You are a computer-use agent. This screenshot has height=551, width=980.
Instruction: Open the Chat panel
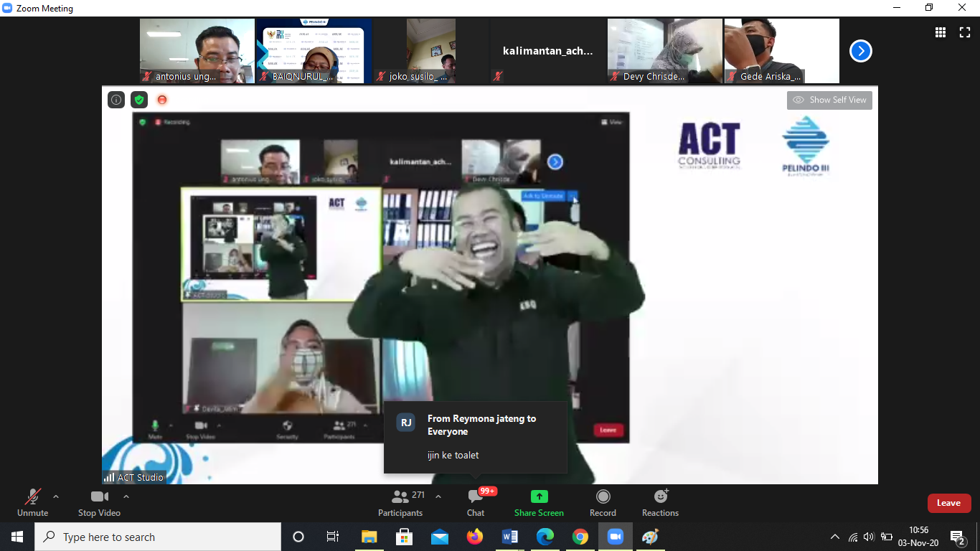[475, 502]
